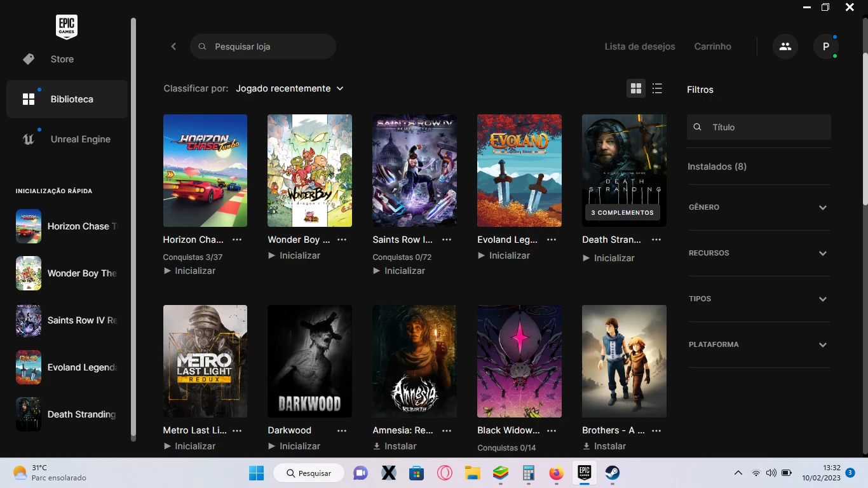Open Black Widow cover thumbnail
Viewport: 868px width, 488px height.
click(x=519, y=361)
